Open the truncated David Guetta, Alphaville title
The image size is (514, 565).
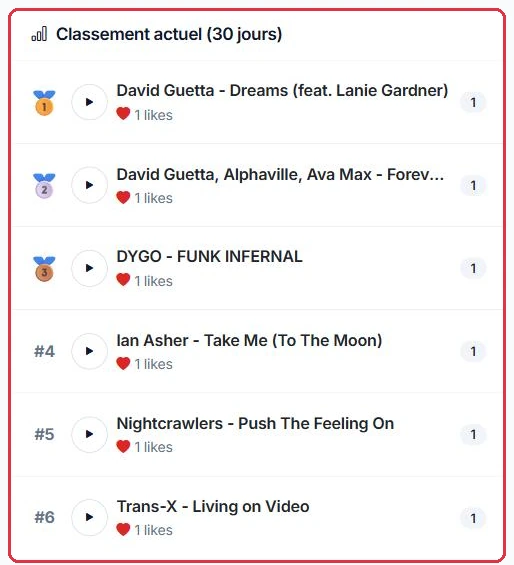280,175
